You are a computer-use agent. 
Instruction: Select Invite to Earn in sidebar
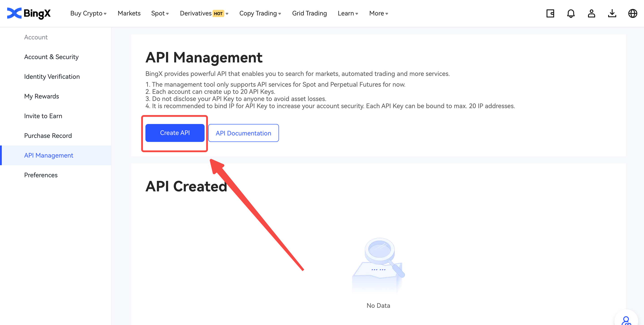[56, 116]
